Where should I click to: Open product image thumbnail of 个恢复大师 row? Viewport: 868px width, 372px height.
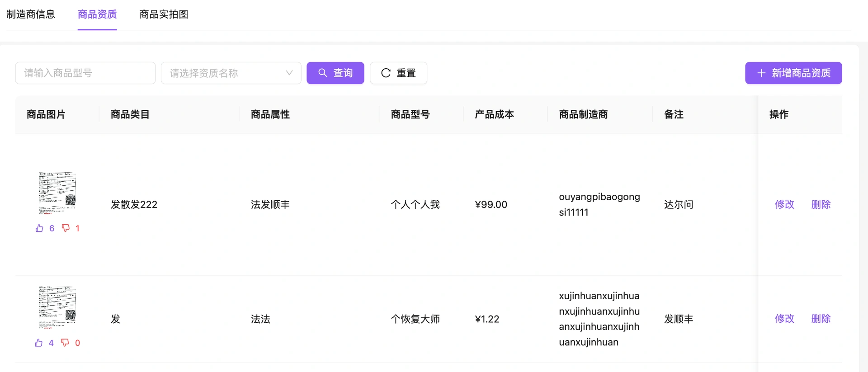[57, 307]
